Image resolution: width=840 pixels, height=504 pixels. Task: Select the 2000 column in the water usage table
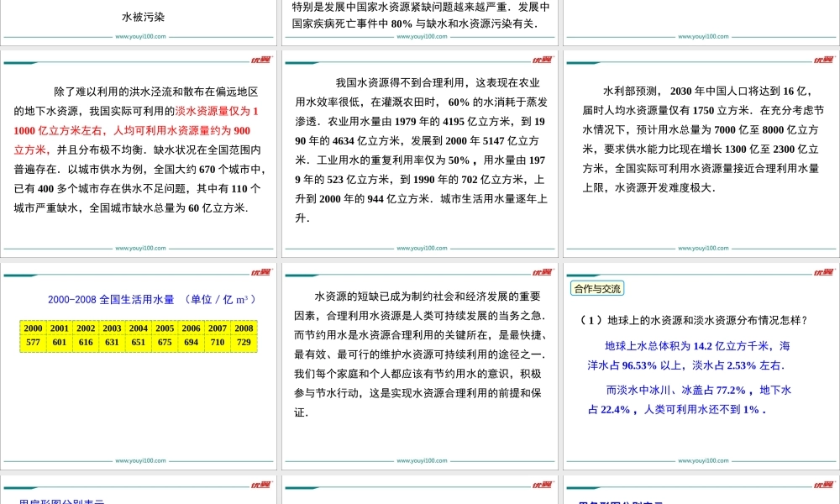coord(34,334)
